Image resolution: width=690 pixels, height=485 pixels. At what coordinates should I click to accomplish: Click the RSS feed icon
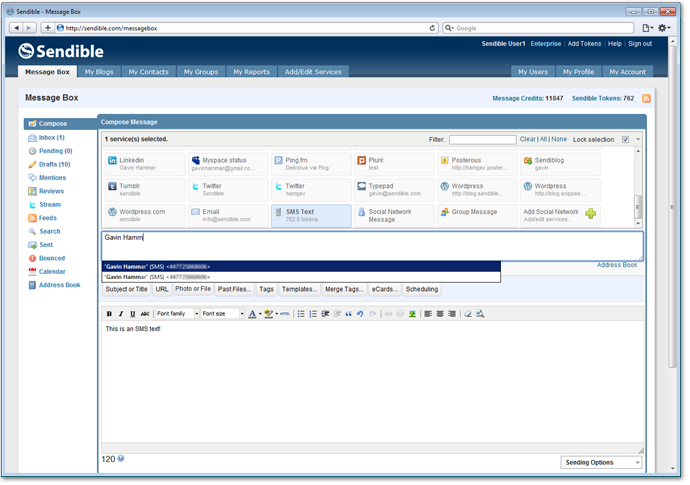pos(648,99)
